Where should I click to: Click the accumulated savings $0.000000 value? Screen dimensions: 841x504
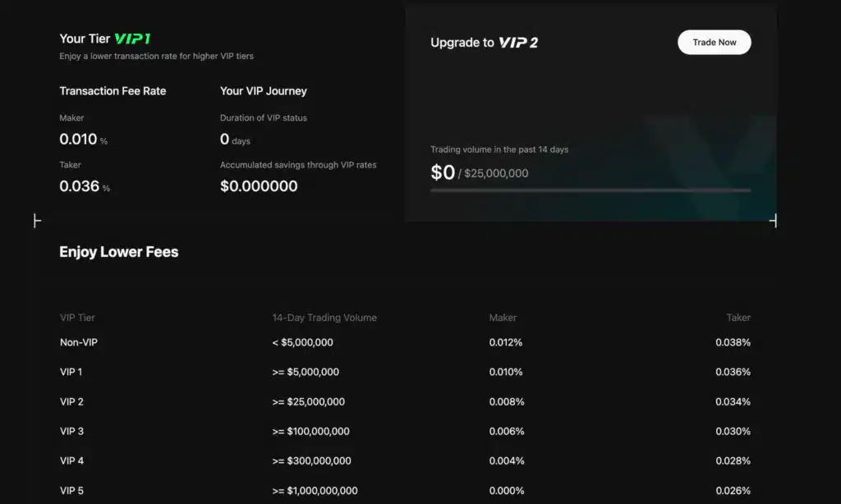coord(259,186)
